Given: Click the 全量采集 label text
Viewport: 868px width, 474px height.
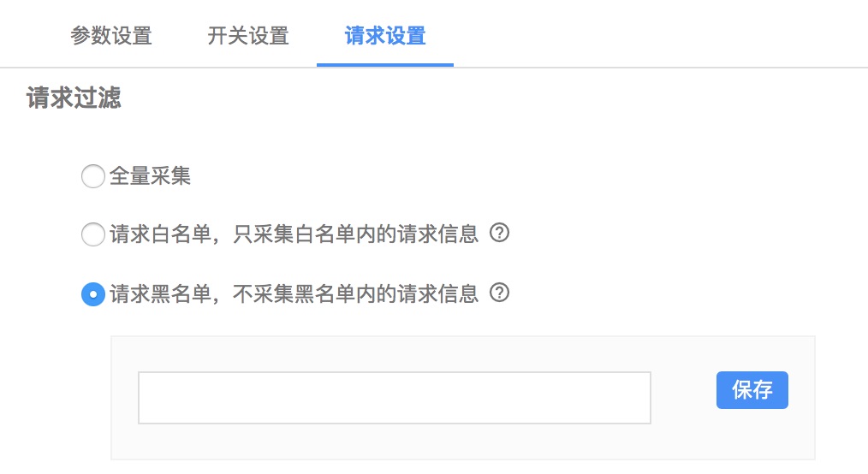Looking at the screenshot, I should [x=150, y=176].
